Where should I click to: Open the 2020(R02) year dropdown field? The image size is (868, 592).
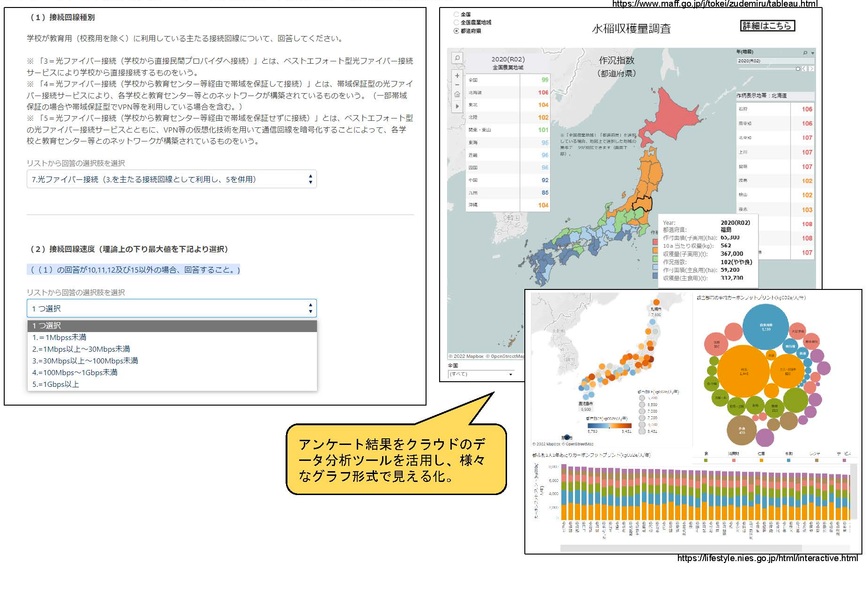(x=775, y=61)
